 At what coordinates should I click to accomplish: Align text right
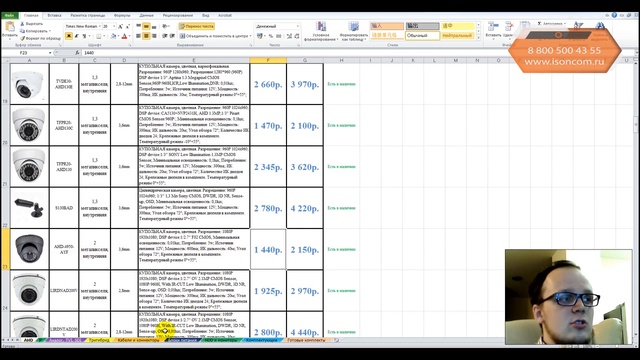pyautogui.click(x=154, y=36)
